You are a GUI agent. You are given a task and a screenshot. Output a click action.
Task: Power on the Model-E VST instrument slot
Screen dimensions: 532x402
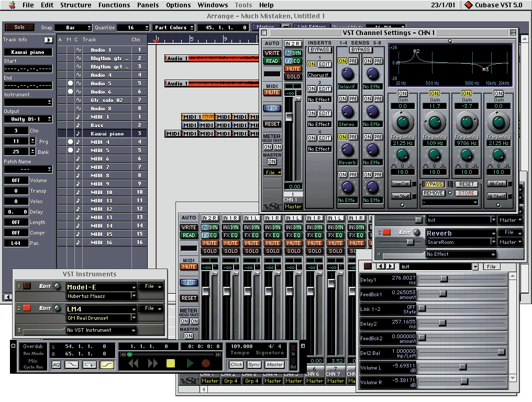click(26, 286)
